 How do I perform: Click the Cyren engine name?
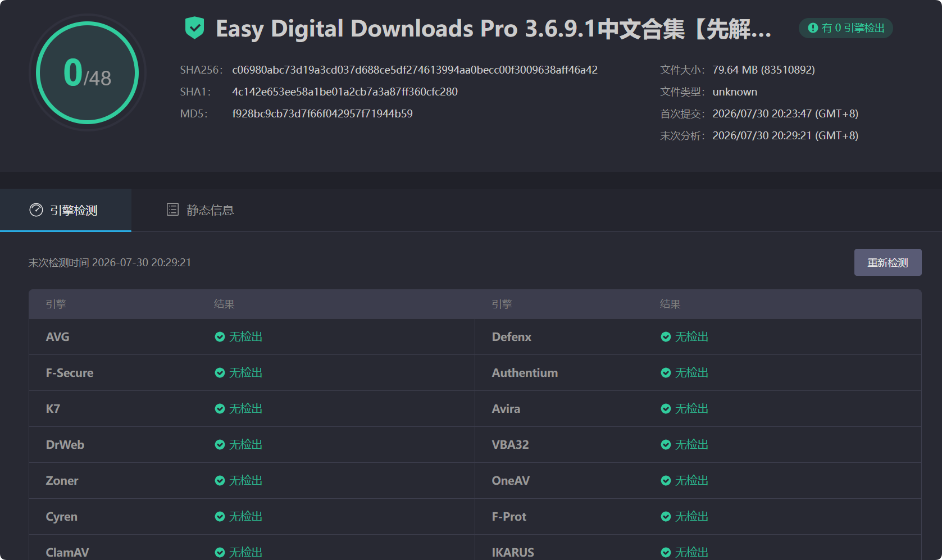pyautogui.click(x=62, y=517)
